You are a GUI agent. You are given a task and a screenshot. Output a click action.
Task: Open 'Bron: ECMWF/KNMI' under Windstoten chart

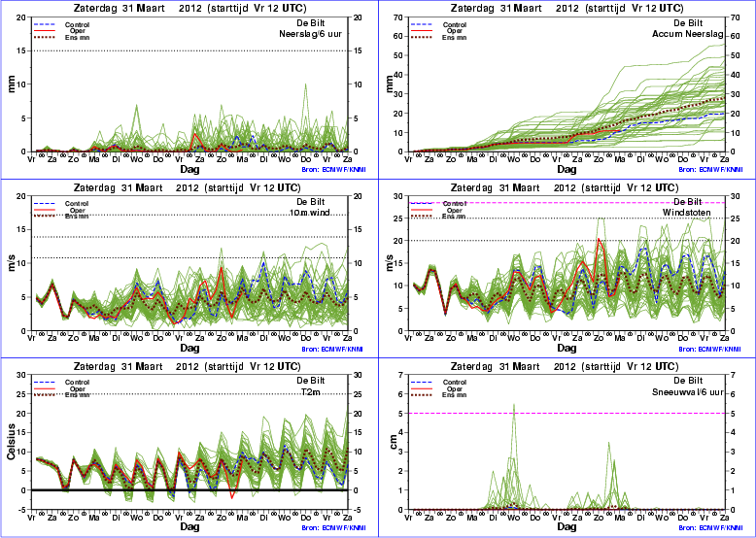click(710, 350)
